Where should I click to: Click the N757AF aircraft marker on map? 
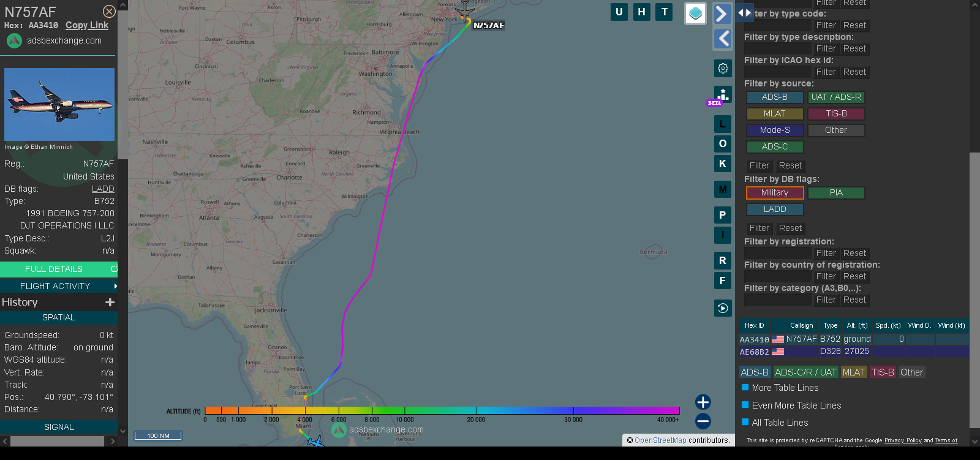tap(466, 12)
